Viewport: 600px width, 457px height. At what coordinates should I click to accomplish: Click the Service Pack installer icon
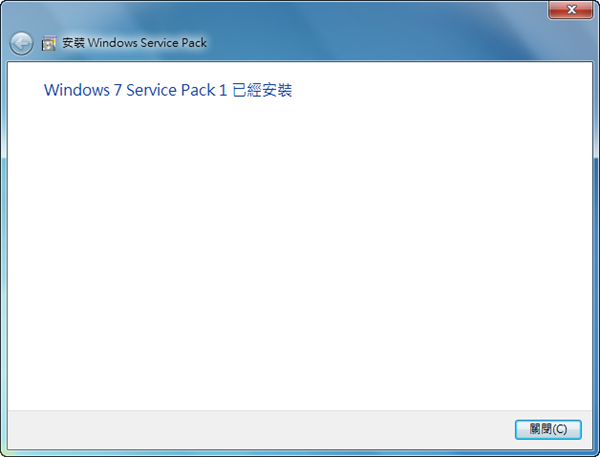(x=49, y=44)
